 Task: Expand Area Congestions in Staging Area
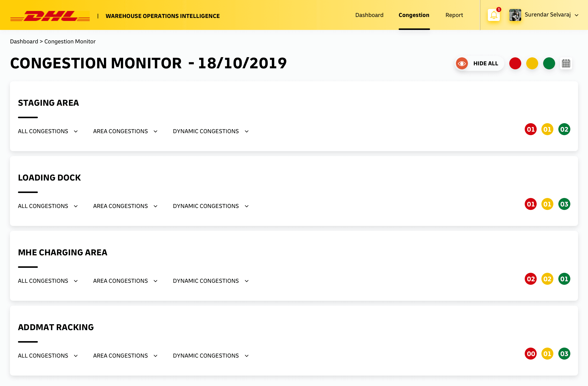pyautogui.click(x=125, y=131)
